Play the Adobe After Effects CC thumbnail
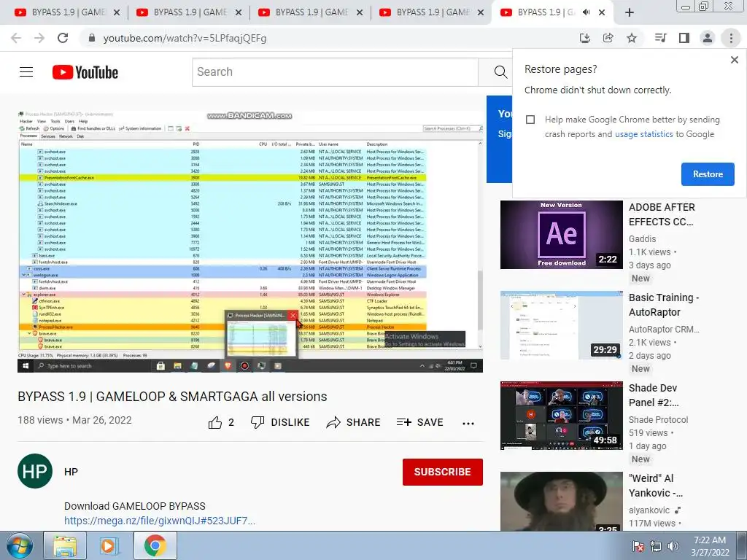 [x=561, y=235]
